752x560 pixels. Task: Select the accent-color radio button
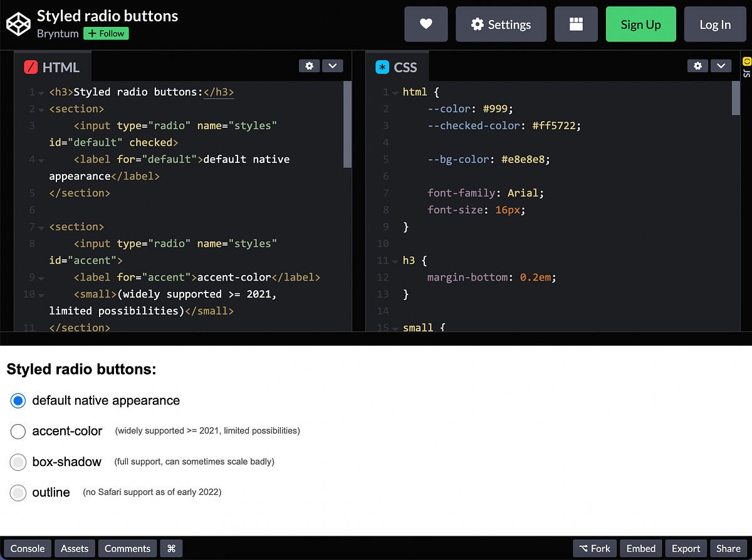(x=18, y=431)
